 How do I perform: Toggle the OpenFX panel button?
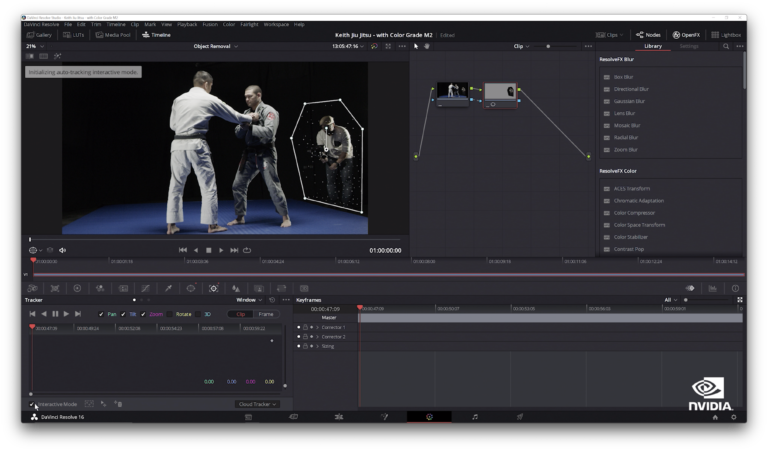tap(686, 35)
